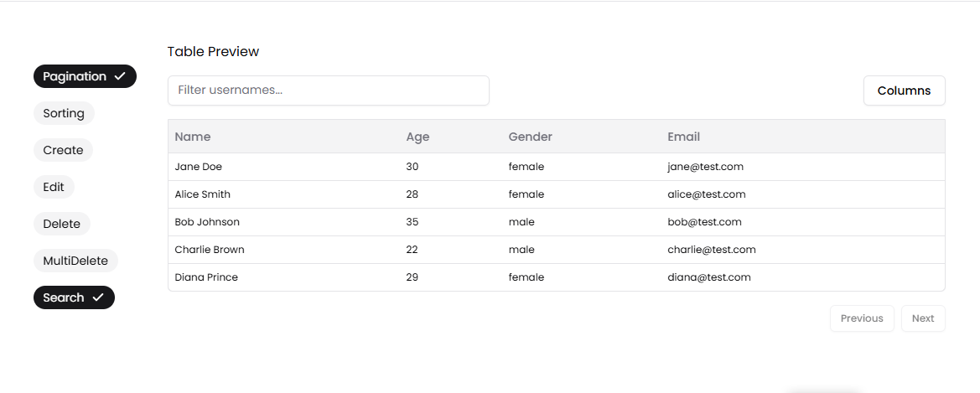
Task: Go to the Previous page
Action: point(861,318)
